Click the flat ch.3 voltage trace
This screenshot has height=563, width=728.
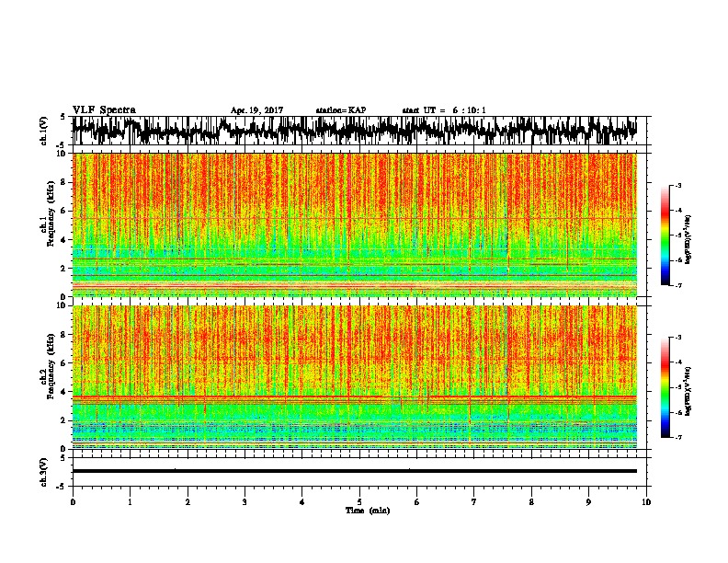tap(354, 471)
